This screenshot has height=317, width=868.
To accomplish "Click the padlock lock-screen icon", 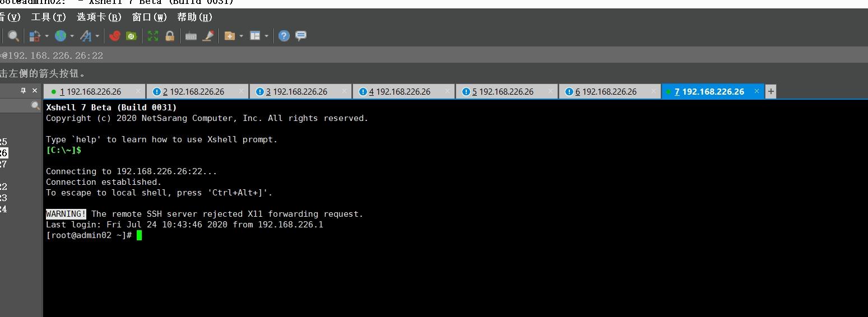I will [x=170, y=36].
